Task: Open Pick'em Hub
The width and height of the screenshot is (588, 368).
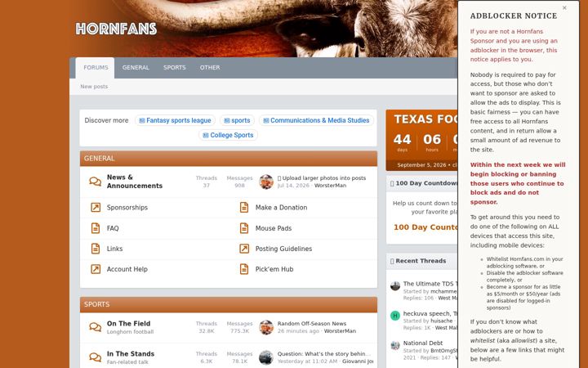Action: click(x=274, y=269)
